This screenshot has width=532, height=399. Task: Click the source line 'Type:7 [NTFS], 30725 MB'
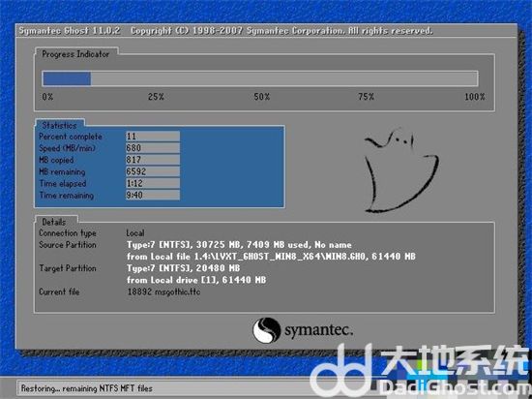click(239, 245)
